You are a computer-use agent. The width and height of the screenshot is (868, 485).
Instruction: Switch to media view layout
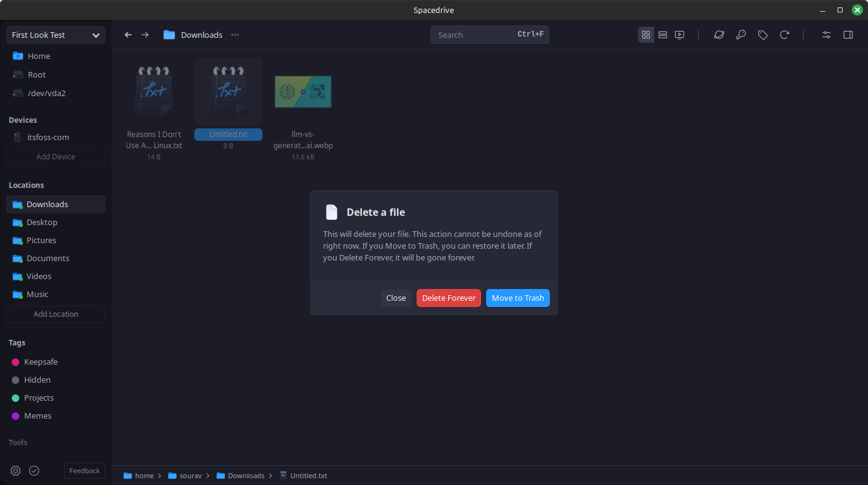click(x=680, y=35)
